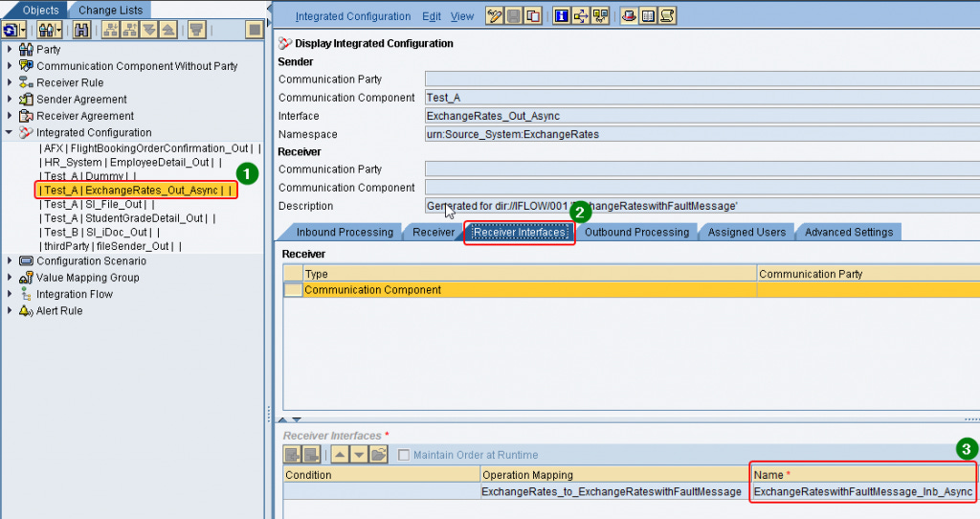This screenshot has height=519, width=980.
Task: Open the Edit menu
Action: 432,16
